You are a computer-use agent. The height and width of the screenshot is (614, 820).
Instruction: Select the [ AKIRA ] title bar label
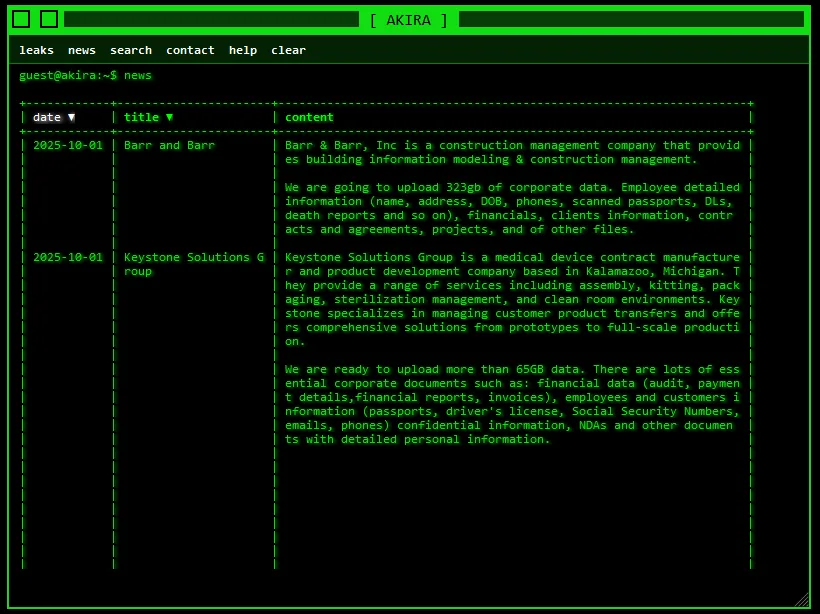tap(408, 19)
